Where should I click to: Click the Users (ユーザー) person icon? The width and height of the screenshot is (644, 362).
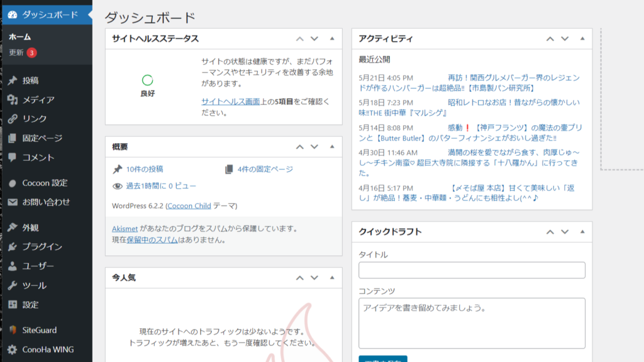(x=13, y=266)
